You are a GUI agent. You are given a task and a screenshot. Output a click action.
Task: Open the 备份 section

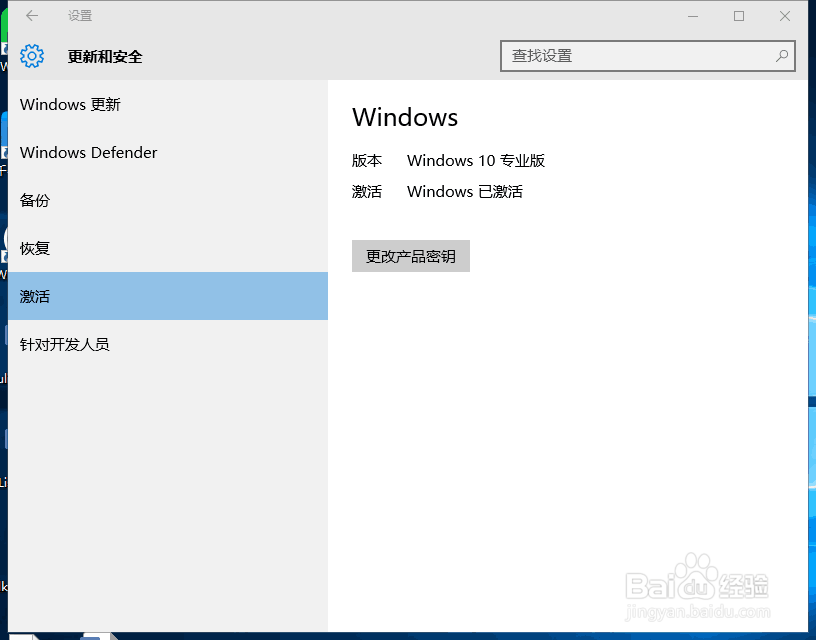pyautogui.click(x=34, y=200)
